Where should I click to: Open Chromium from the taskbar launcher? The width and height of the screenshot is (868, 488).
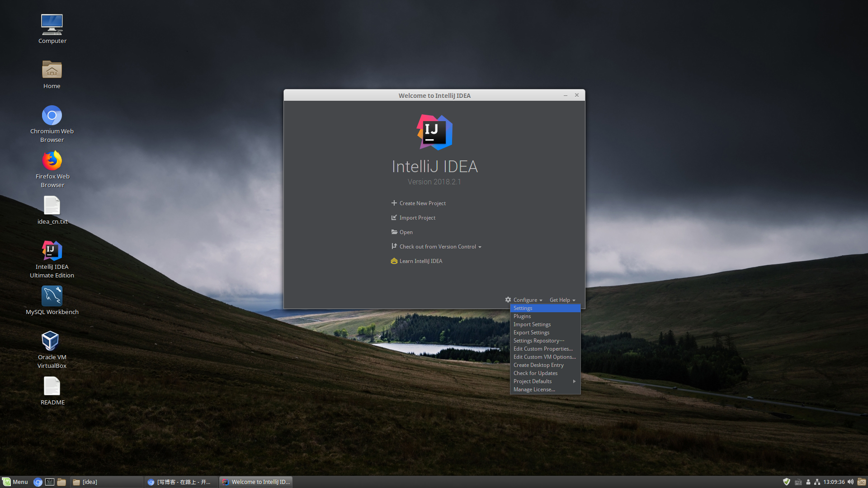coord(38,482)
